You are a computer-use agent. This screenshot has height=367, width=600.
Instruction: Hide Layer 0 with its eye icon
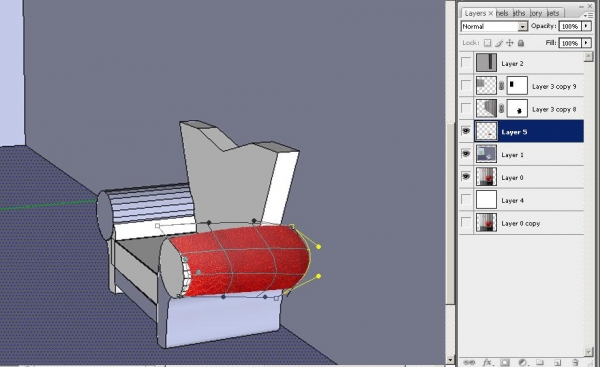tap(466, 177)
